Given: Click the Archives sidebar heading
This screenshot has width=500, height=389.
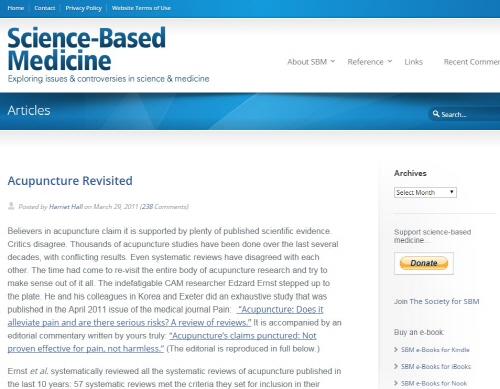Looking at the screenshot, I should pyautogui.click(x=410, y=173).
